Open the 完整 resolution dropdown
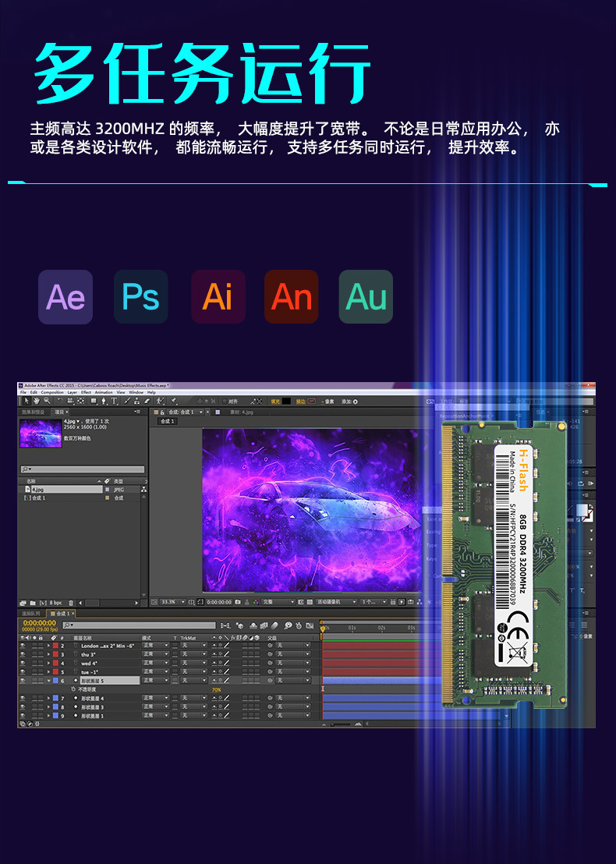 [278, 602]
